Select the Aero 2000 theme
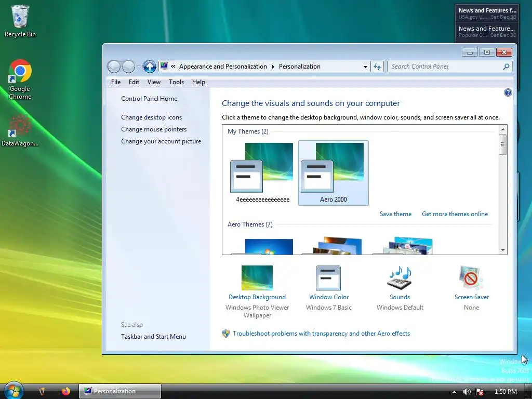The image size is (532, 399). (x=333, y=173)
